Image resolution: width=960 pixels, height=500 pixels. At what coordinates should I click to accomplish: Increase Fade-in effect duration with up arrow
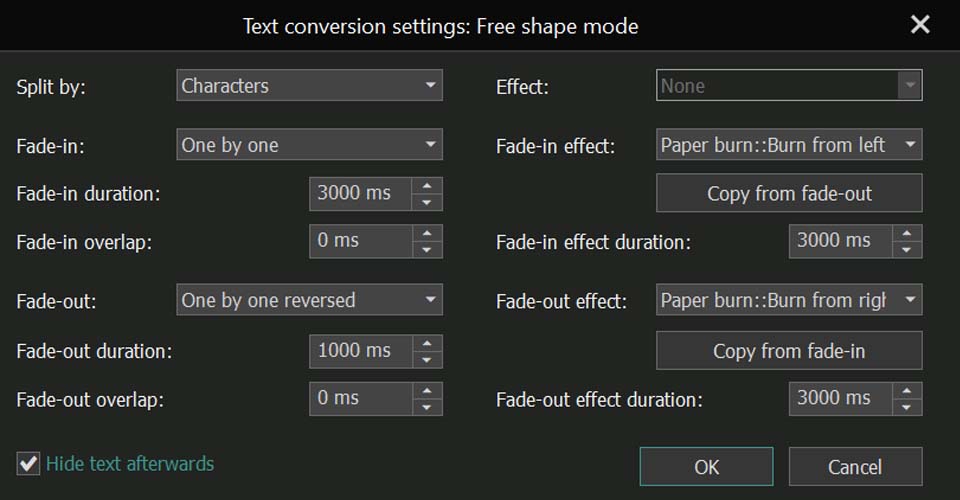pyautogui.click(x=907, y=233)
